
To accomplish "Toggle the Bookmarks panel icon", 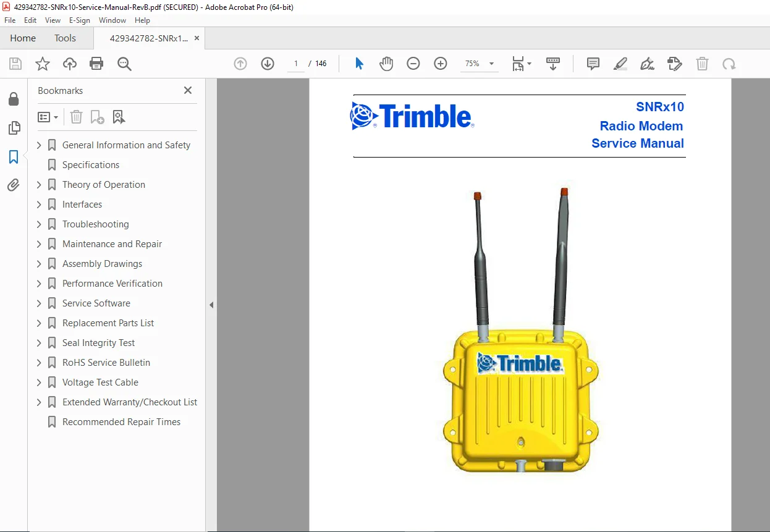I will coord(14,157).
